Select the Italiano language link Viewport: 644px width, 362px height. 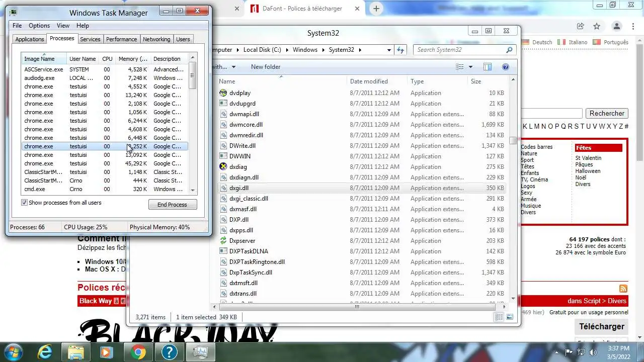click(x=578, y=42)
